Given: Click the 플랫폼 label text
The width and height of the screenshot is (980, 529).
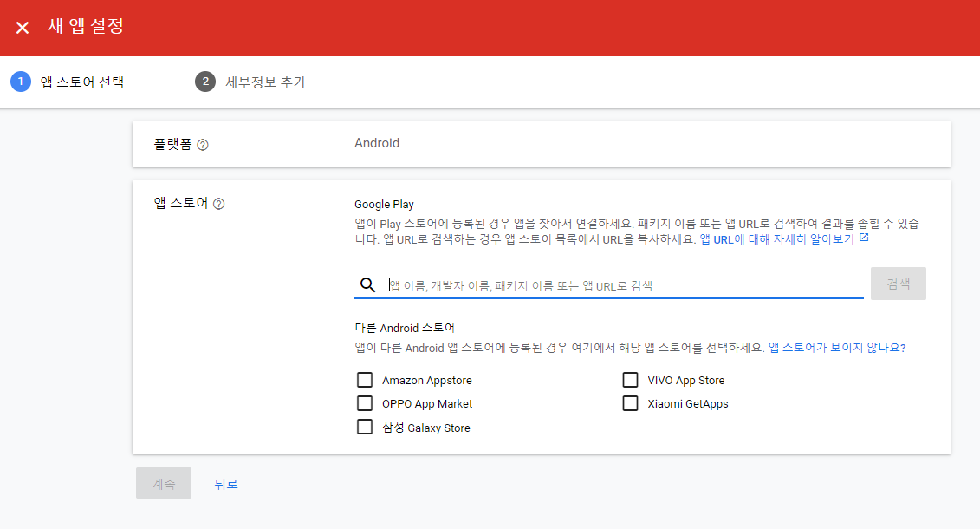Looking at the screenshot, I should tap(172, 145).
